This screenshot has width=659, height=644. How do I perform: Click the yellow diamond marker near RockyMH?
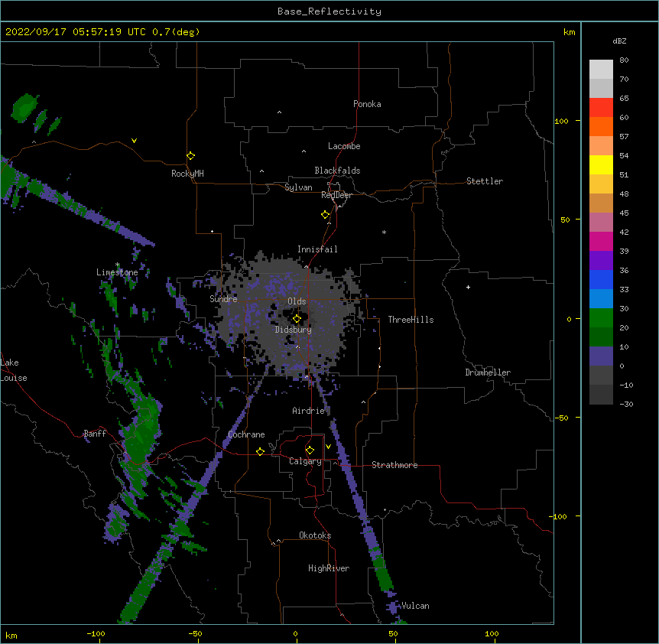pyautogui.click(x=190, y=156)
